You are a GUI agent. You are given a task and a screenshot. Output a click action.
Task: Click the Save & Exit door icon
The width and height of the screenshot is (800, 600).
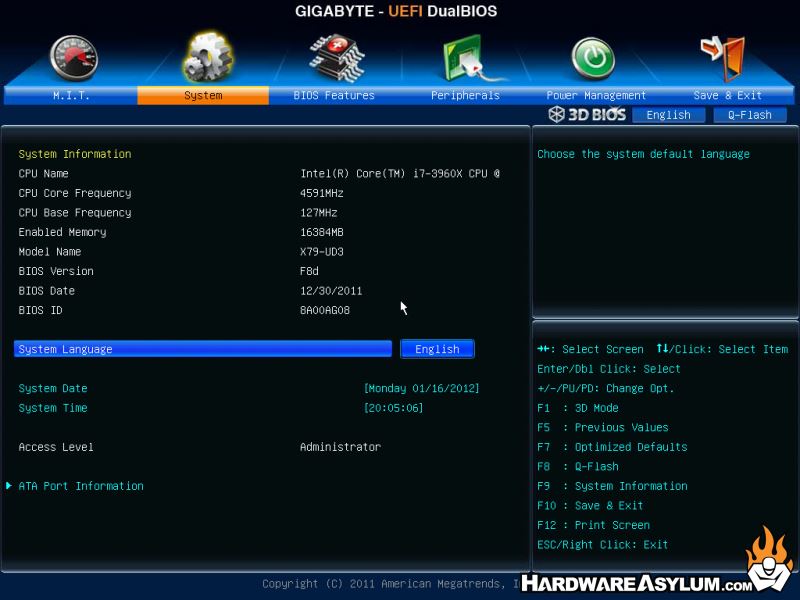click(x=723, y=58)
